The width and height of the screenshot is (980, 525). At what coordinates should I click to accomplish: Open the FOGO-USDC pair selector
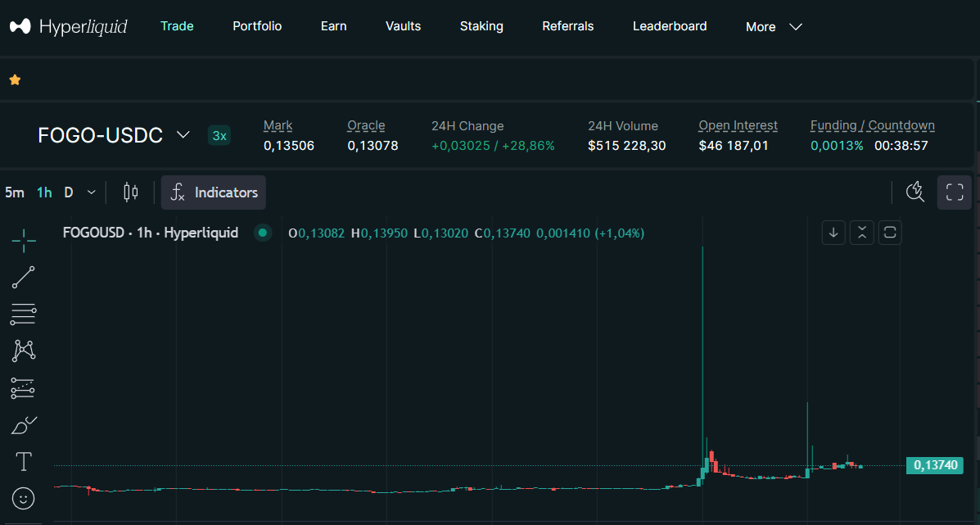(x=114, y=135)
